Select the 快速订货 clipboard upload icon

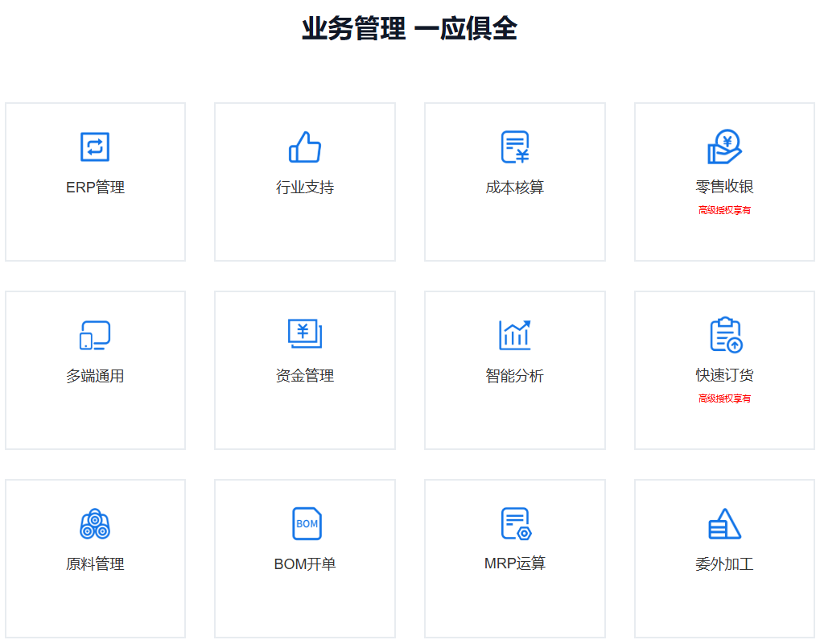(x=725, y=335)
